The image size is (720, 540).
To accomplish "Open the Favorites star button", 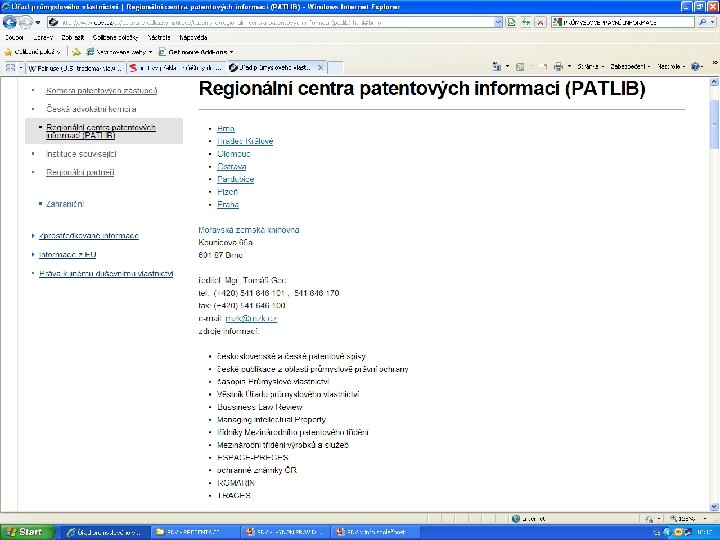I will pyautogui.click(x=32, y=52).
